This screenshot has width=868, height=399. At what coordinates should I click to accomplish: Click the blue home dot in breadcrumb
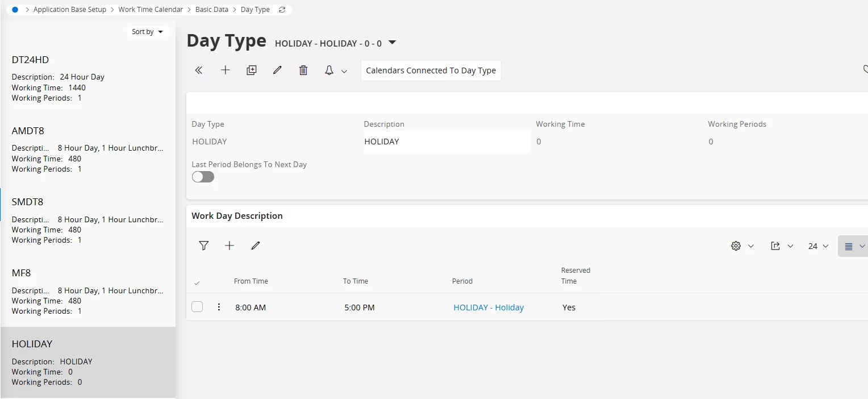(15, 10)
